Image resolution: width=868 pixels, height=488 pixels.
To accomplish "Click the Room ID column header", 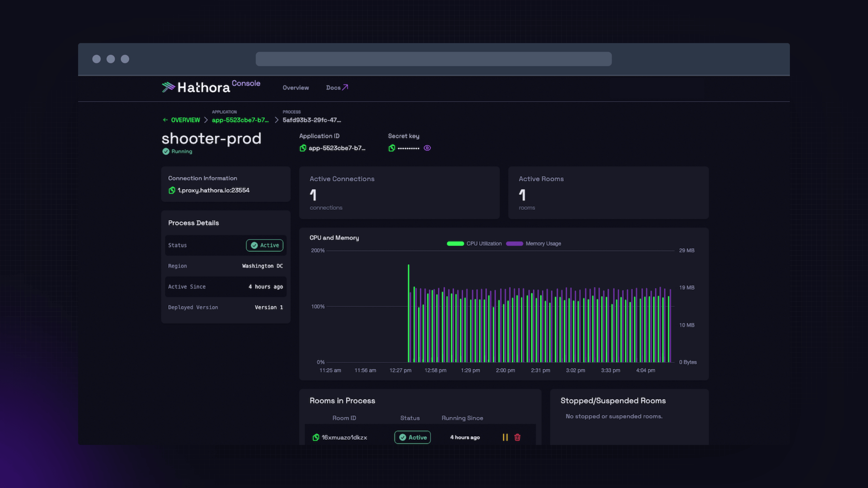I will [x=344, y=418].
